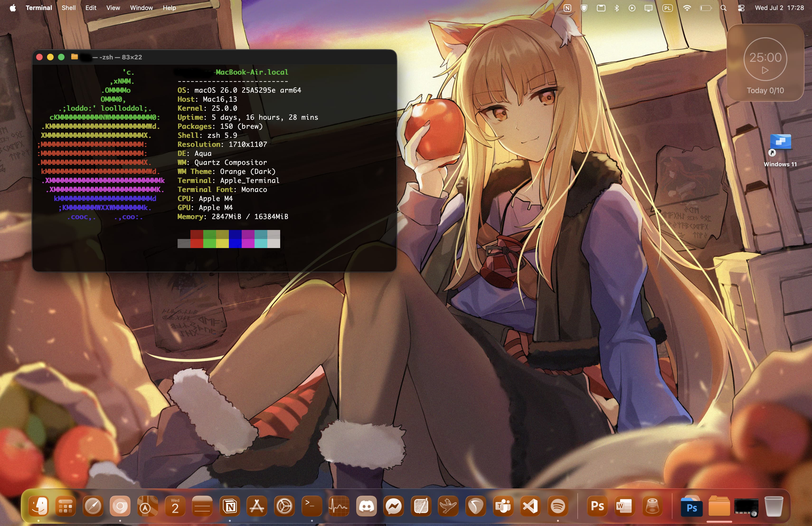Open the Window menu
This screenshot has width=812, height=526.
coord(141,8)
